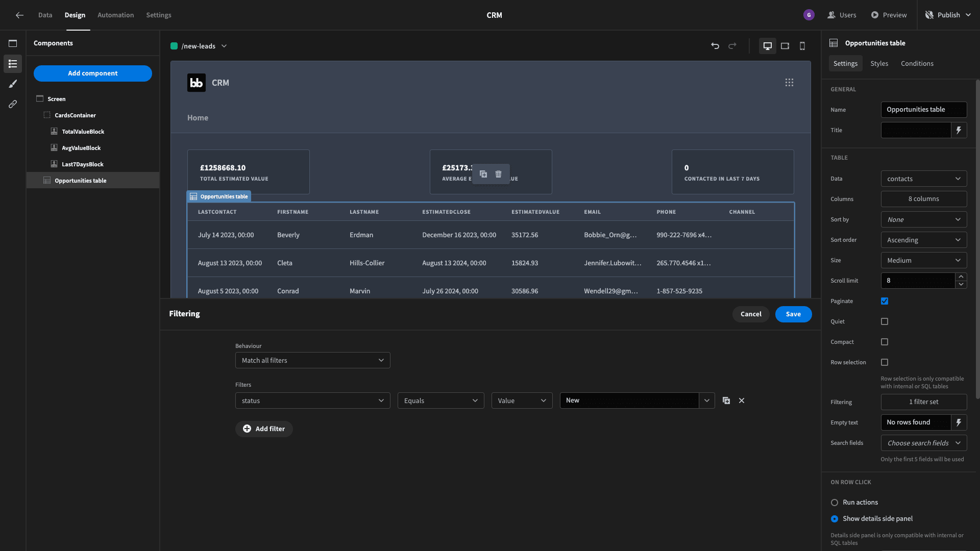Switch to mobile preview device icon
Image resolution: width=980 pixels, height=551 pixels.
click(x=802, y=46)
